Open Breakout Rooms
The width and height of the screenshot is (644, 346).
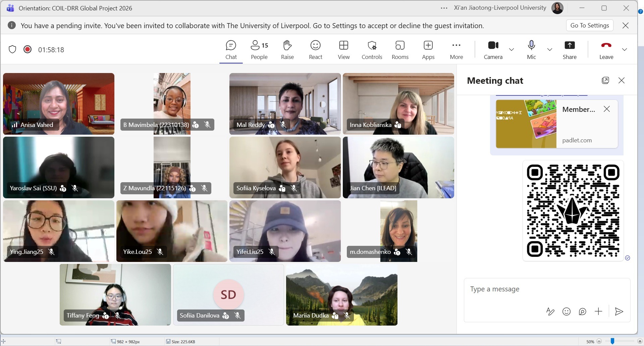(x=400, y=50)
